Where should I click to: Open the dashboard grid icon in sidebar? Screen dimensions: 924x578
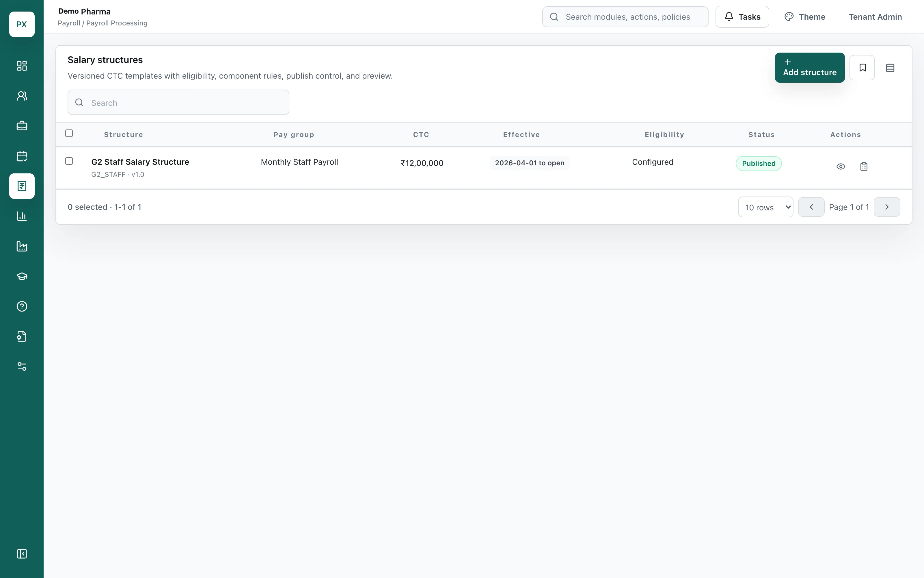coord(22,66)
